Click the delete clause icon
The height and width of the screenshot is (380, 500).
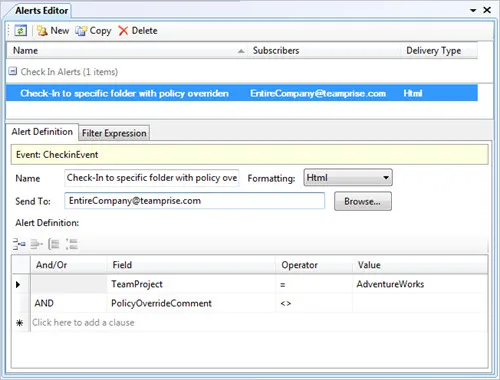(36, 244)
